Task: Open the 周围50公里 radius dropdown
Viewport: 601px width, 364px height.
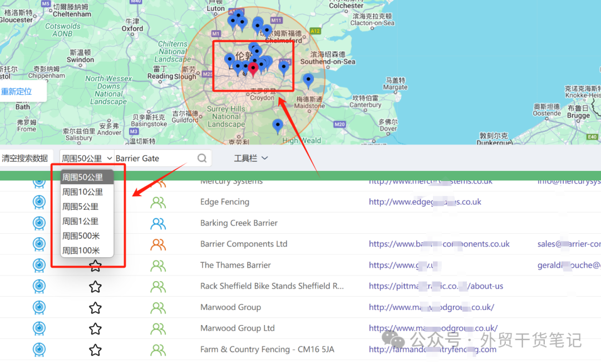Action: [x=87, y=158]
